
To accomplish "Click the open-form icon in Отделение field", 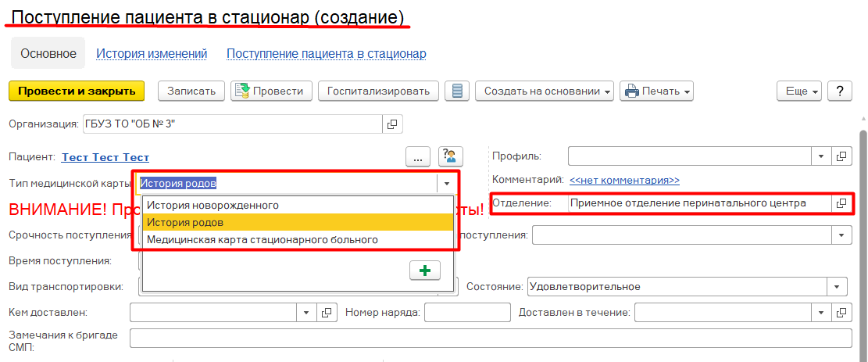I will [x=841, y=203].
